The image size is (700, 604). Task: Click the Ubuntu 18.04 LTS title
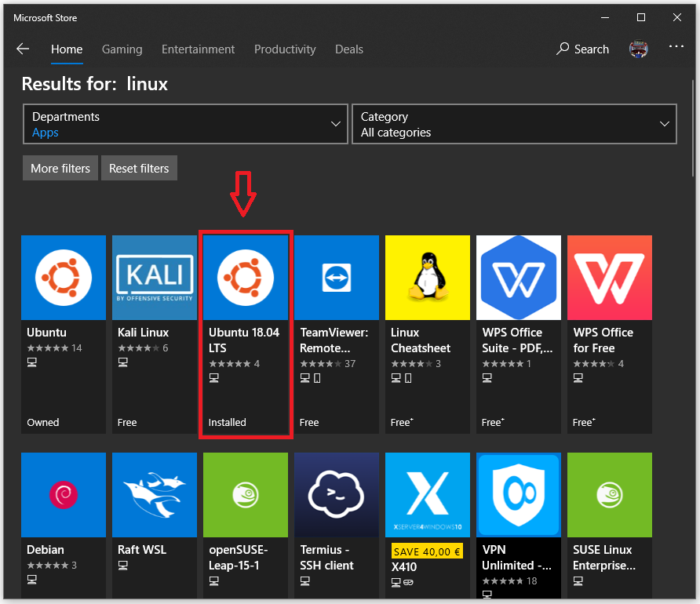(x=244, y=340)
